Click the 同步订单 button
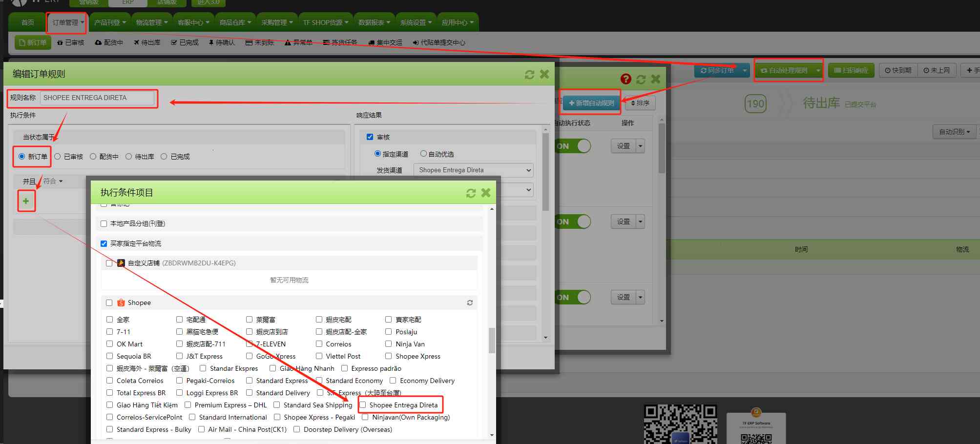980x444 pixels. 717,70
